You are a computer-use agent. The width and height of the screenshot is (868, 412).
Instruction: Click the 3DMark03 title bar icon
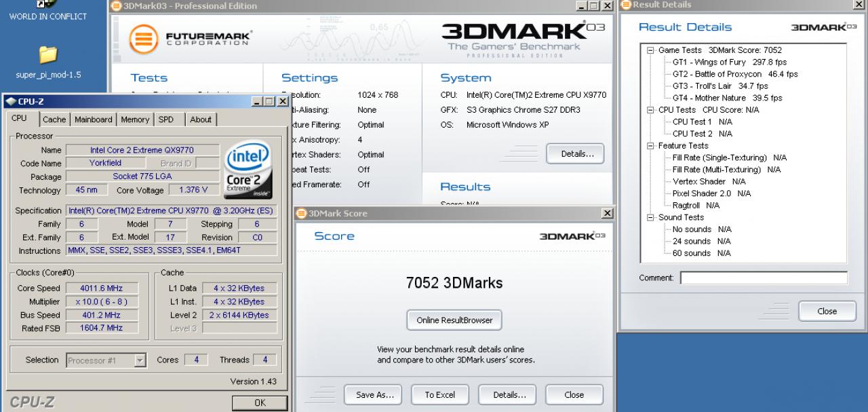[116, 6]
